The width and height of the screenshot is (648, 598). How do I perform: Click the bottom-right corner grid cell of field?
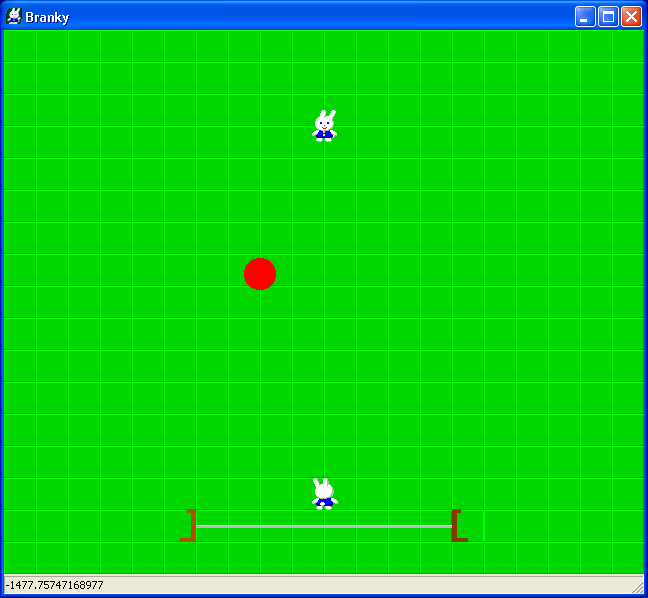click(x=628, y=557)
